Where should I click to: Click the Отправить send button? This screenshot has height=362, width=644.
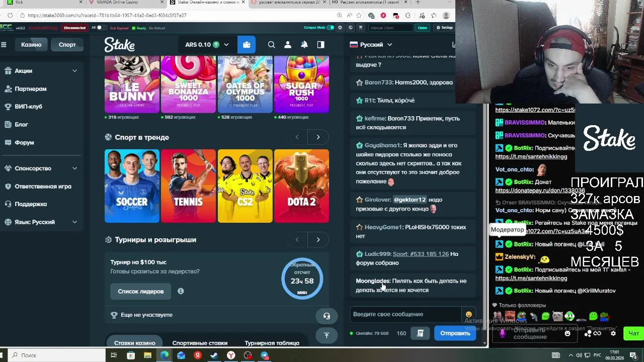(455, 333)
